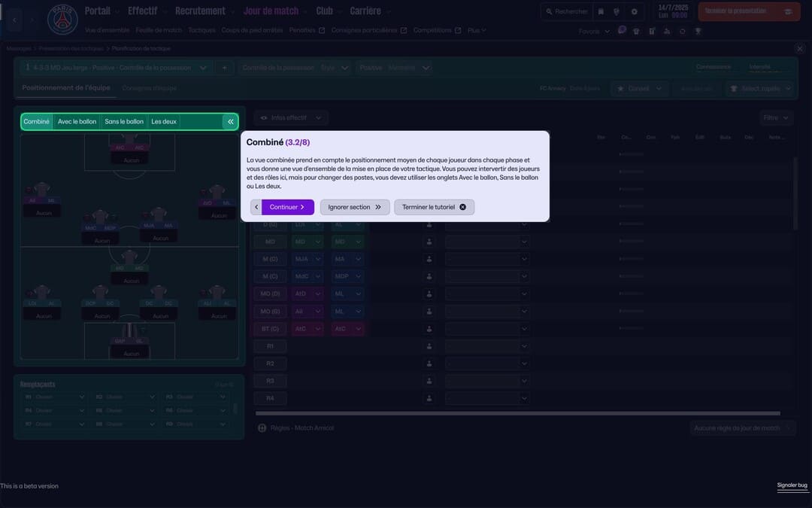The height and width of the screenshot is (508, 812).
Task: Open the Filtre dropdown
Action: [776, 118]
